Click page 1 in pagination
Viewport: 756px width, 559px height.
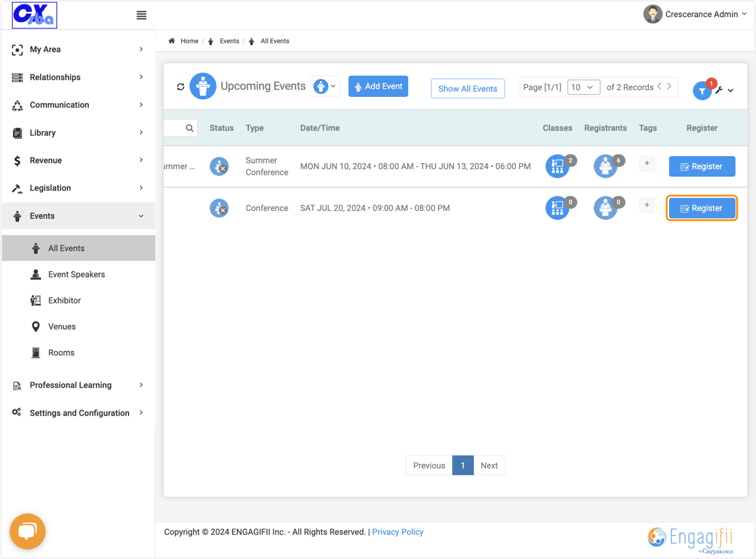point(462,465)
